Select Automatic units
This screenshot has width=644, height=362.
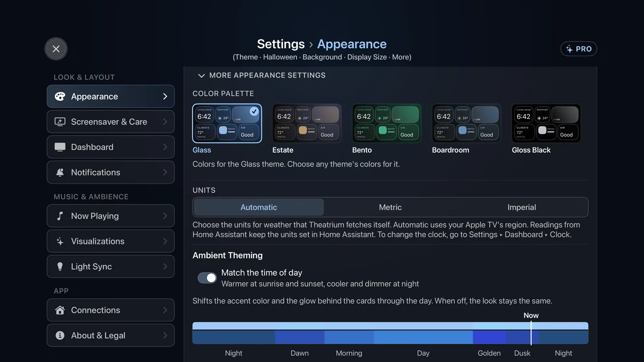click(259, 207)
